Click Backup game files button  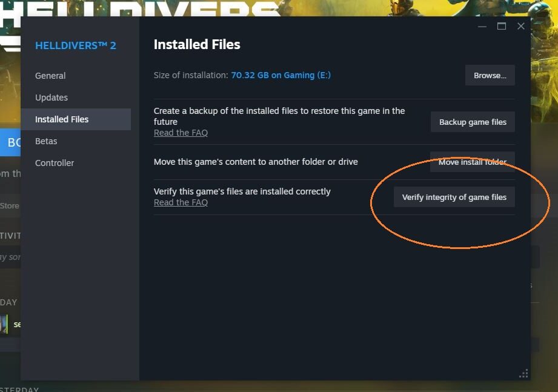point(473,122)
